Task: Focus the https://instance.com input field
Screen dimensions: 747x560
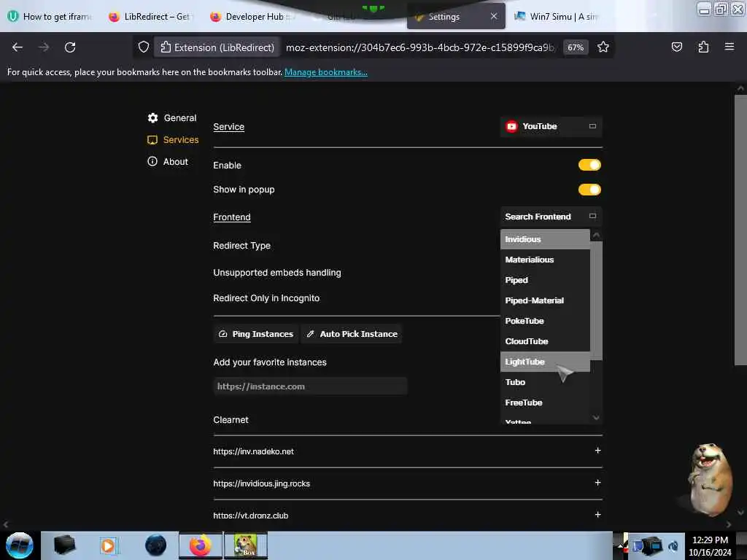Action: (310, 386)
